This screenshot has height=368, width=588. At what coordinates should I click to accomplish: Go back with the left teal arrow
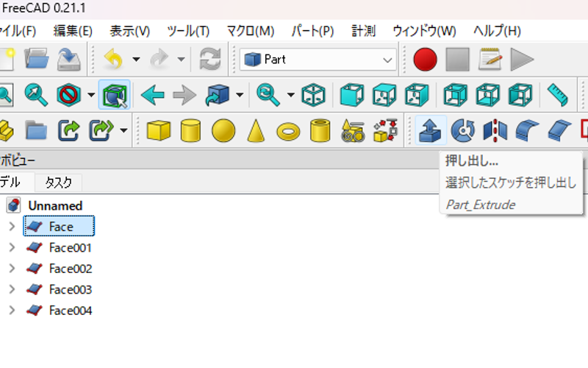153,95
